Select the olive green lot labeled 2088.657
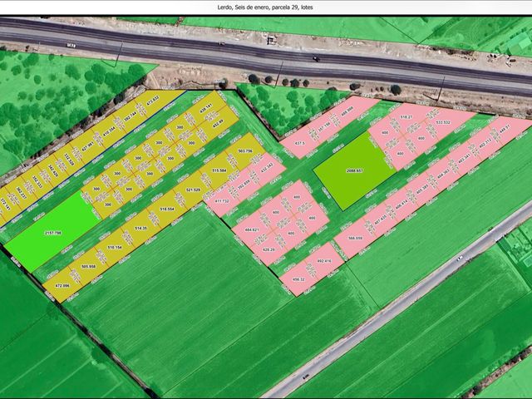 pyautogui.click(x=355, y=170)
